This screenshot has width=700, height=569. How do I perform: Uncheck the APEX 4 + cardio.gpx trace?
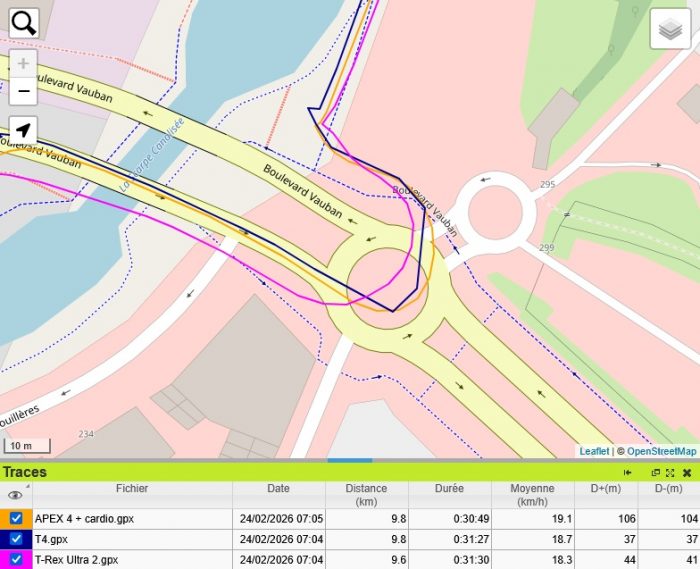pos(16,519)
